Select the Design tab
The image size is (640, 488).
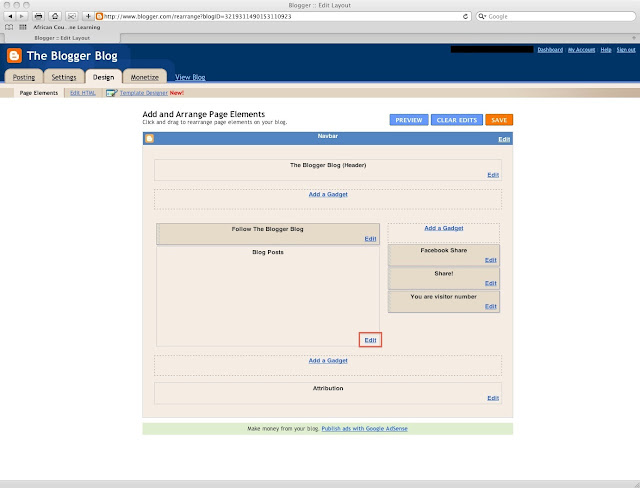point(103,77)
